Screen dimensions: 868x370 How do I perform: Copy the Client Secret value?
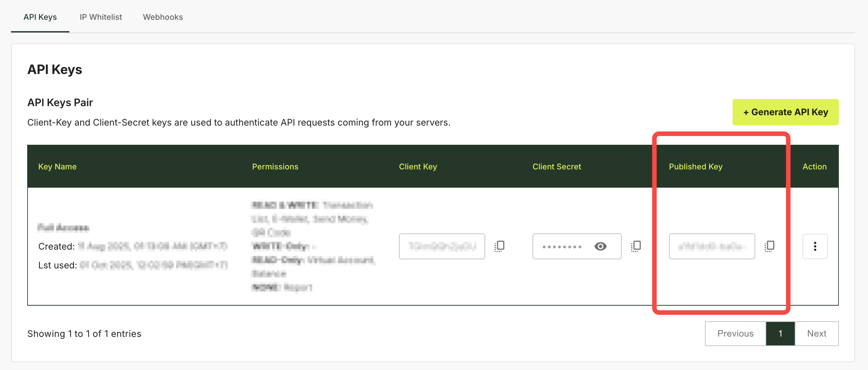pyautogui.click(x=636, y=246)
